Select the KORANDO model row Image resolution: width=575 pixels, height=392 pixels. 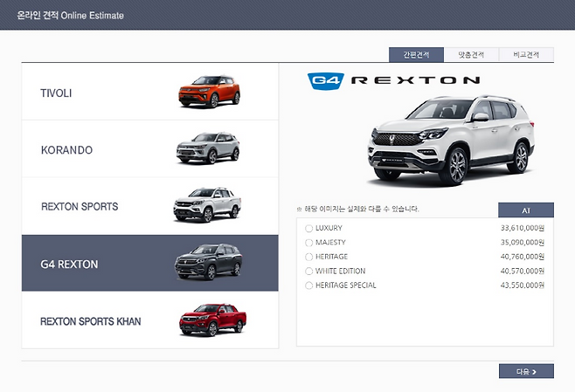pos(150,149)
